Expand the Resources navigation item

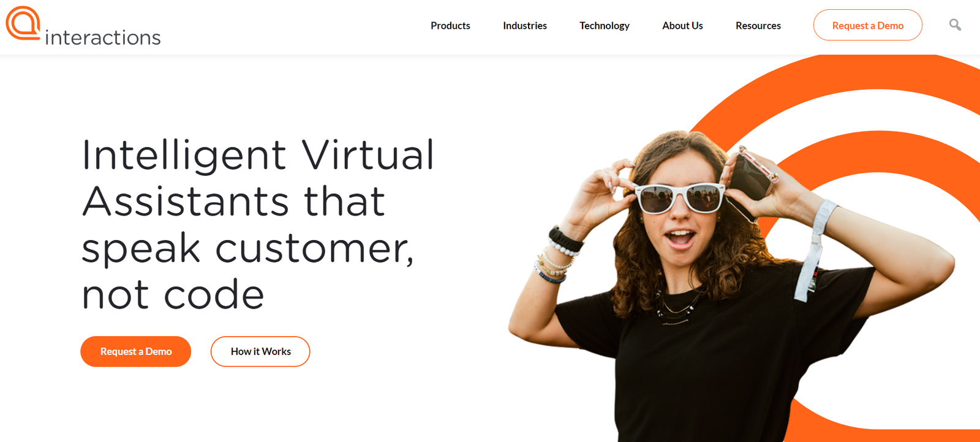(758, 26)
